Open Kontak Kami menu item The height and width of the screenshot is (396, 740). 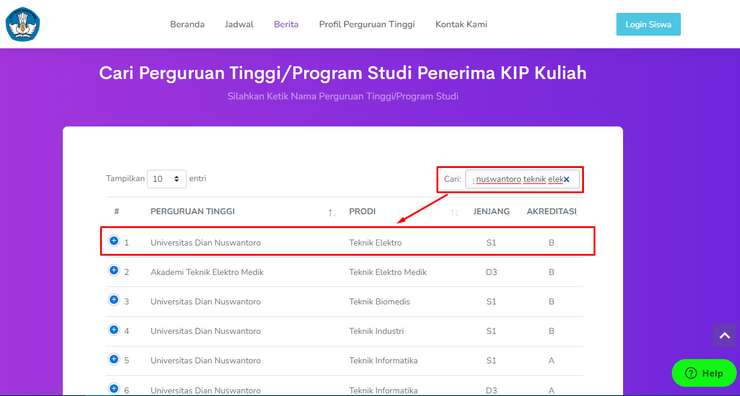(x=461, y=24)
